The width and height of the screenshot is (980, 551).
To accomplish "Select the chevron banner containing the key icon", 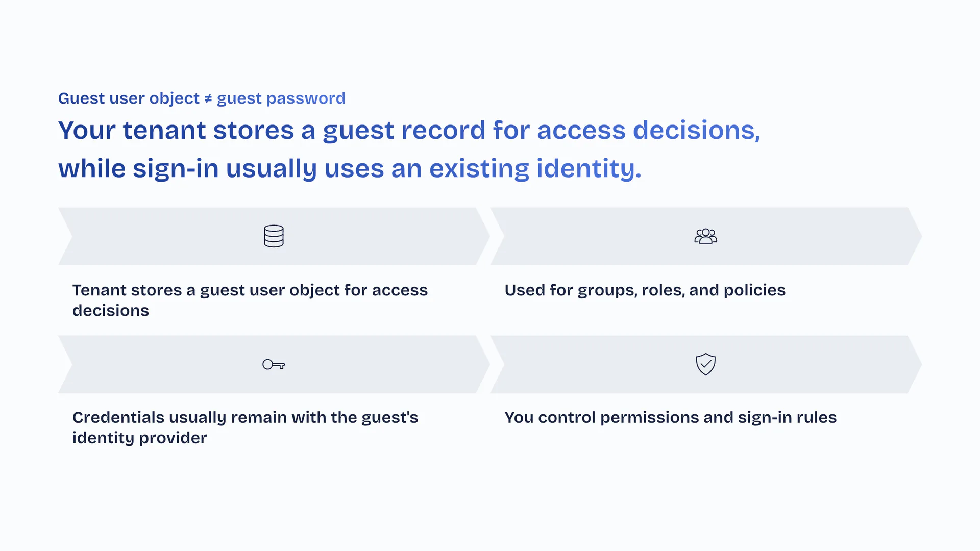I will 153,364.
